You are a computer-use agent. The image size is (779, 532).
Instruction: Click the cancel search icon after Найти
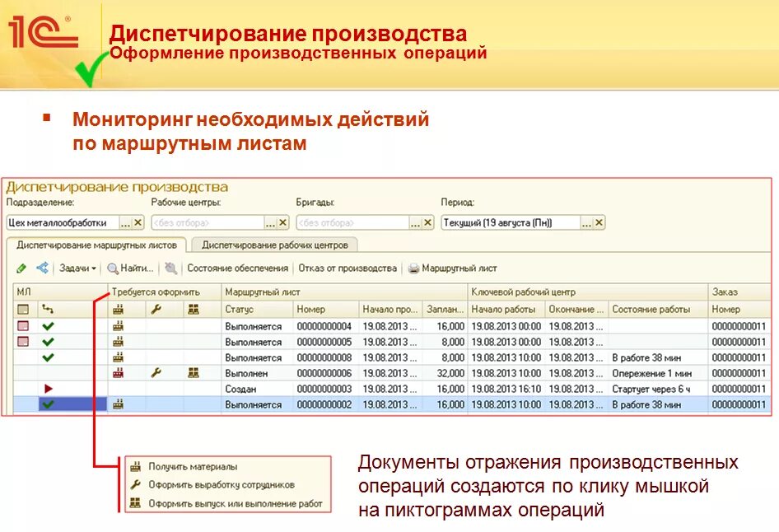(x=170, y=268)
